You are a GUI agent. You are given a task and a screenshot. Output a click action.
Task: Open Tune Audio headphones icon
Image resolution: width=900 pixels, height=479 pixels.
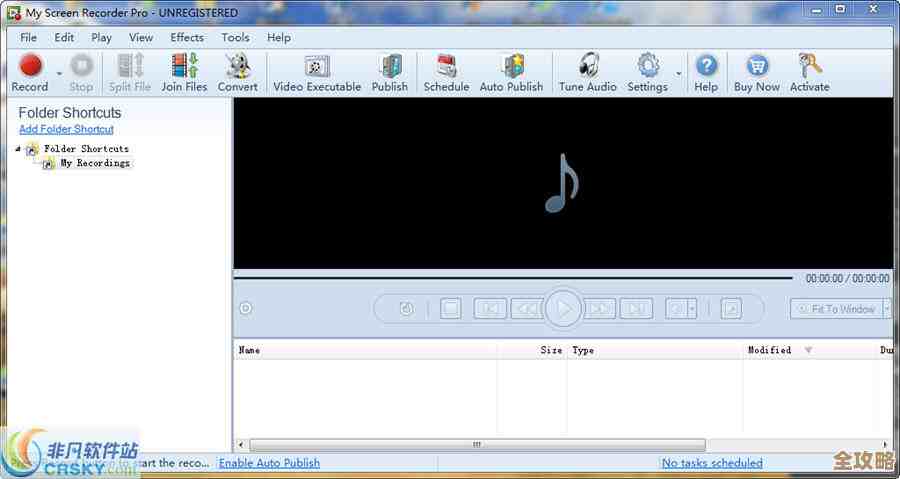coord(588,67)
